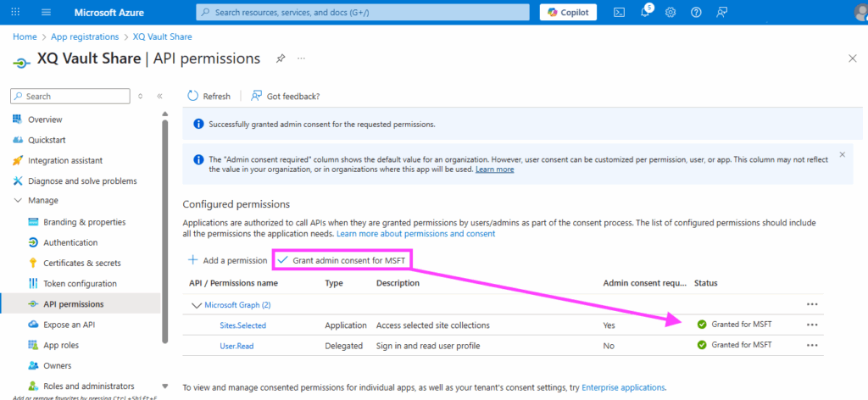Refresh the API permissions list
Viewport: 868px width, 400px height.
tap(209, 96)
